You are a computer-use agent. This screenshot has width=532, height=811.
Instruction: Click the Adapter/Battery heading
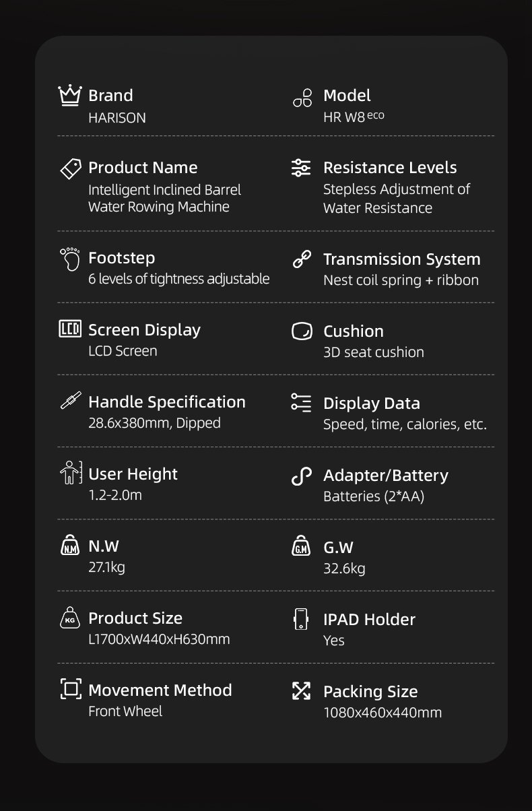pyautogui.click(x=385, y=476)
